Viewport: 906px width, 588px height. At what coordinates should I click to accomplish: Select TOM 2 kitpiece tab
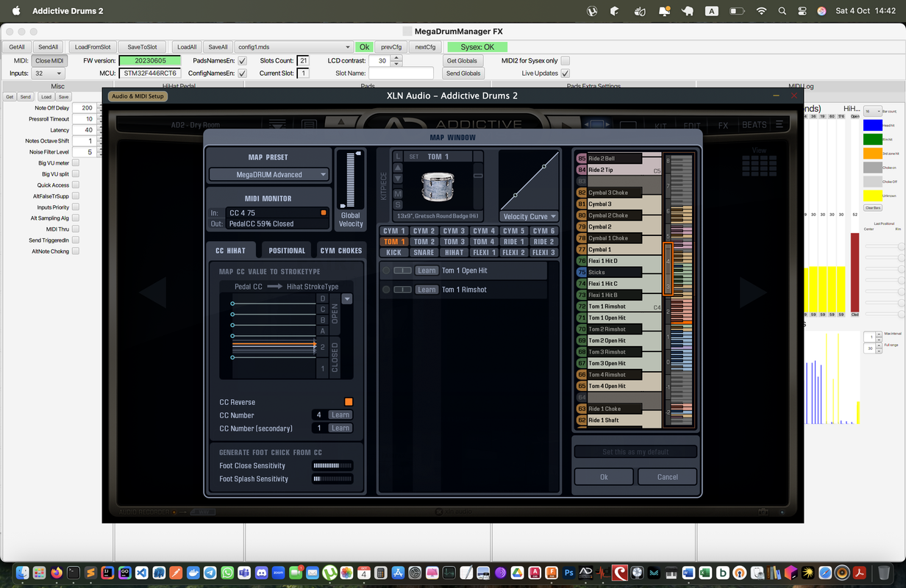(424, 241)
